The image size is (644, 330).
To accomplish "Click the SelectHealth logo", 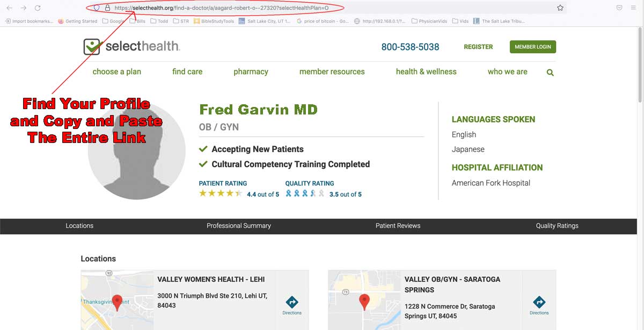I will [132, 46].
